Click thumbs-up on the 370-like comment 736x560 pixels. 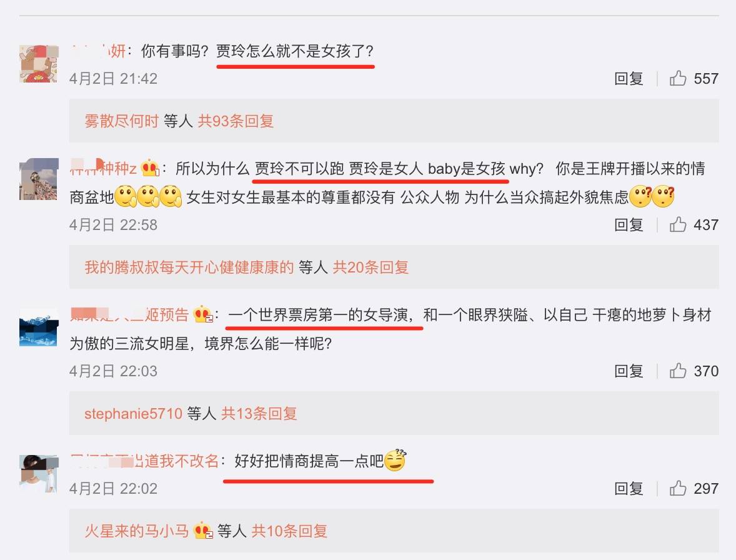678,371
